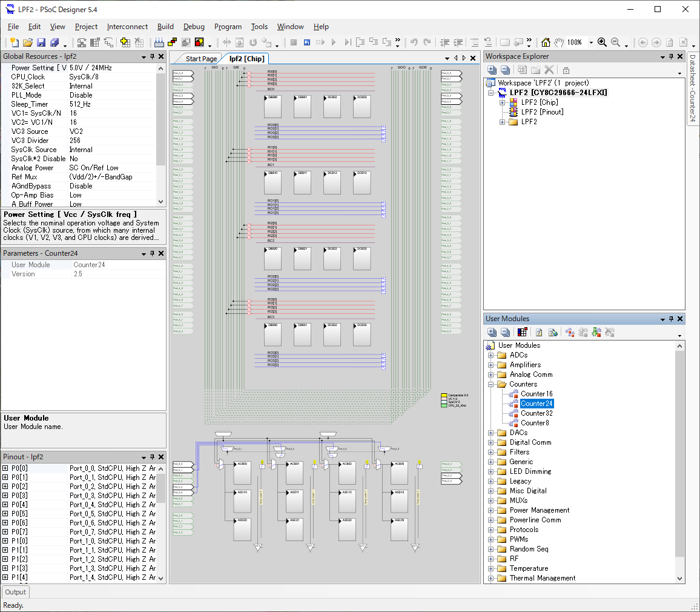Screen dimensions: 700x612
Task: Click the yellow Comparator legend swatch
Action: 444,395
